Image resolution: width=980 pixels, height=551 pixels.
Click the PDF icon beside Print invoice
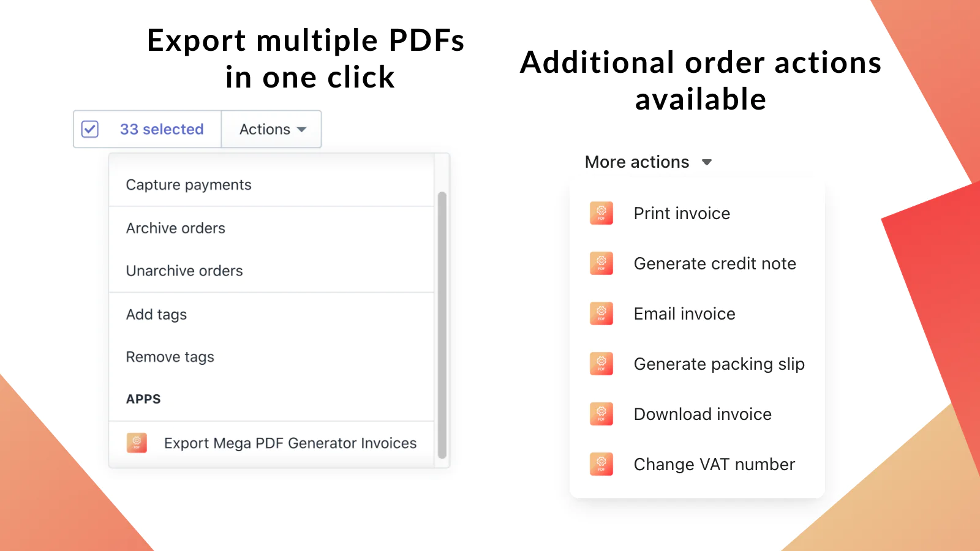[x=601, y=213]
